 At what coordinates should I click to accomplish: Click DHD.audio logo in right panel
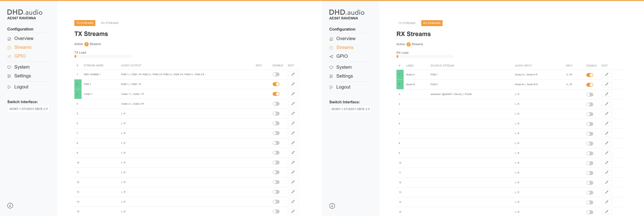tap(347, 12)
